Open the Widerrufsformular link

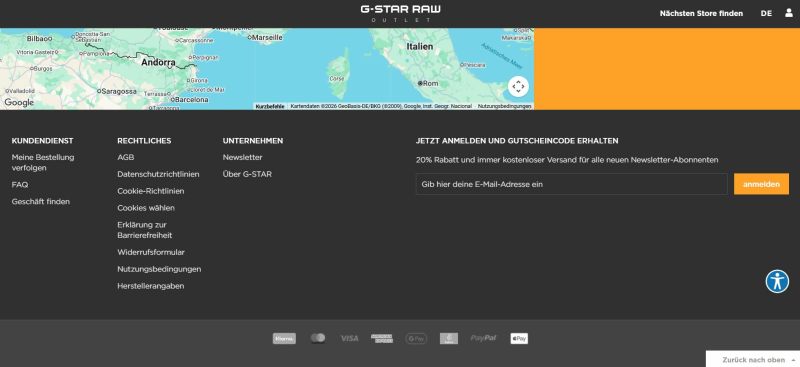(151, 252)
